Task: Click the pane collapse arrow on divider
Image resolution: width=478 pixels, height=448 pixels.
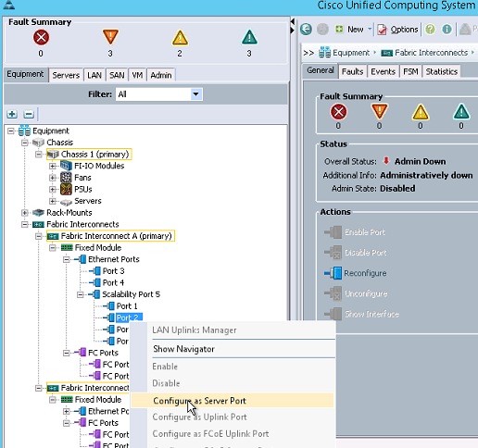Action: [x=293, y=21]
